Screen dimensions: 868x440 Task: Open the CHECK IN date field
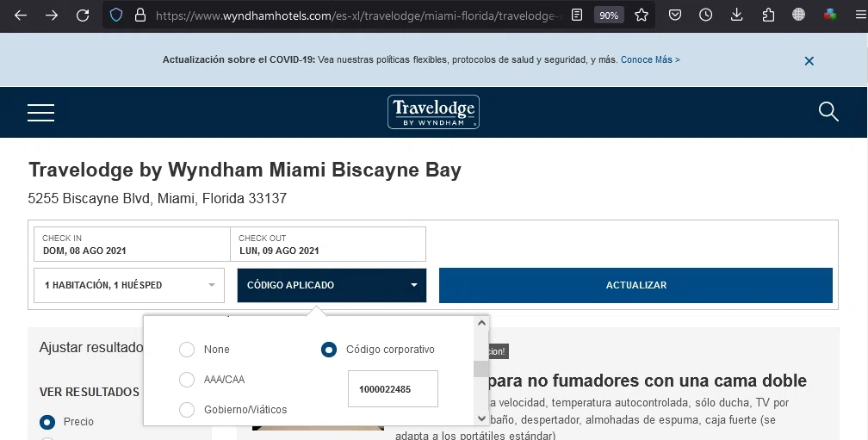pyautogui.click(x=132, y=244)
